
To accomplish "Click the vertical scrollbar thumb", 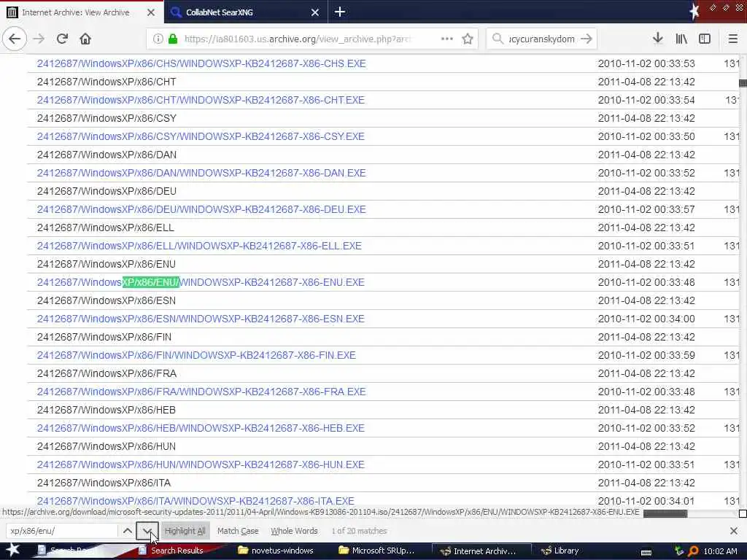I will click(743, 83).
